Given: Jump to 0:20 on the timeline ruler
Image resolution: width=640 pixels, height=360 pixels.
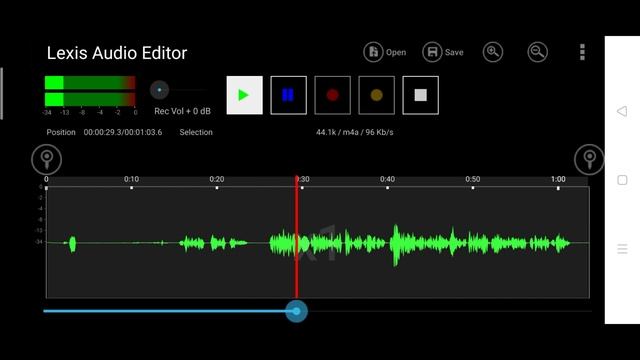Looking at the screenshot, I should pos(217,179).
